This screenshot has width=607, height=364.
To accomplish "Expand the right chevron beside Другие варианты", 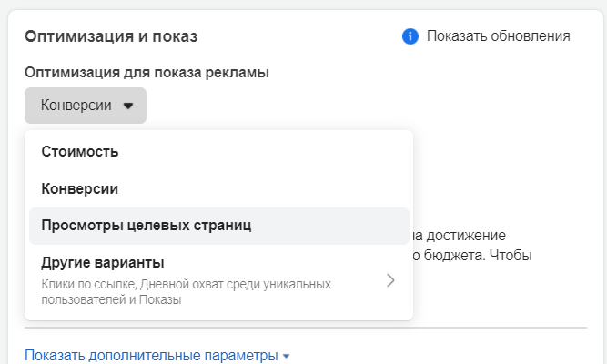I will [390, 280].
